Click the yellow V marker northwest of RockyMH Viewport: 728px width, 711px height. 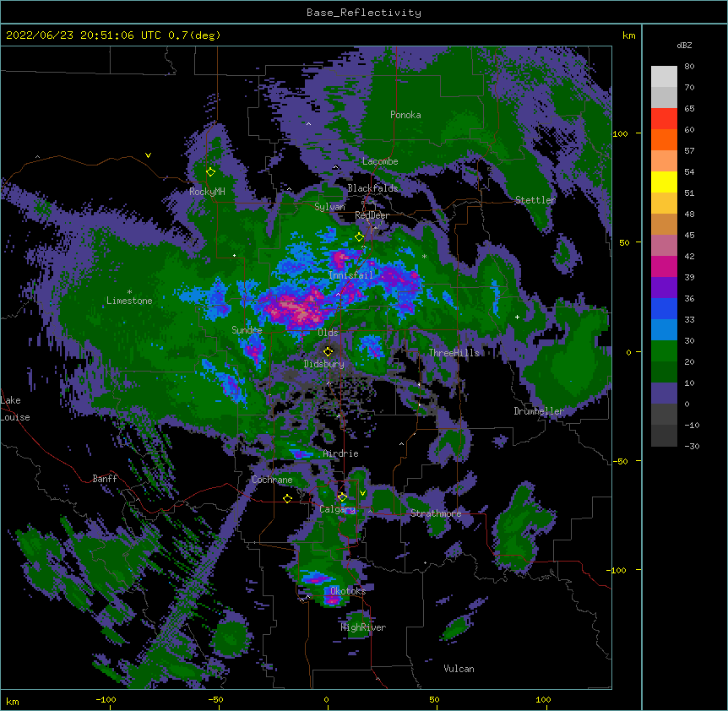pos(148,155)
